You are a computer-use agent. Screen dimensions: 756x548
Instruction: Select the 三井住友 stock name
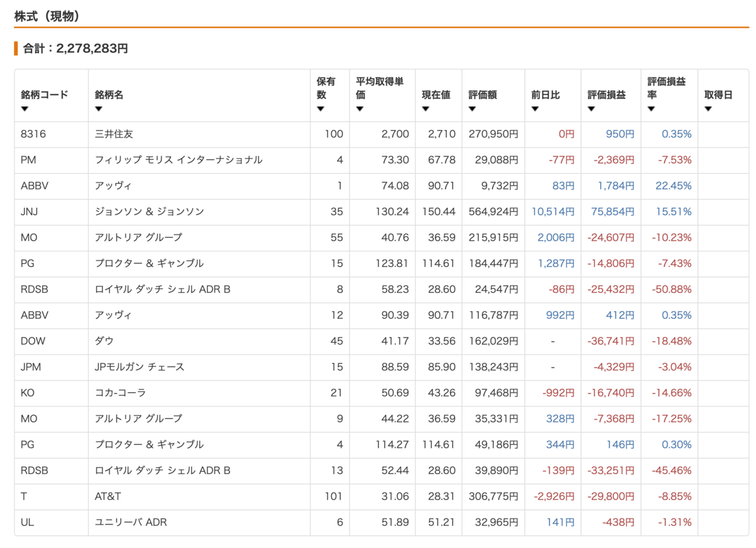[114, 134]
